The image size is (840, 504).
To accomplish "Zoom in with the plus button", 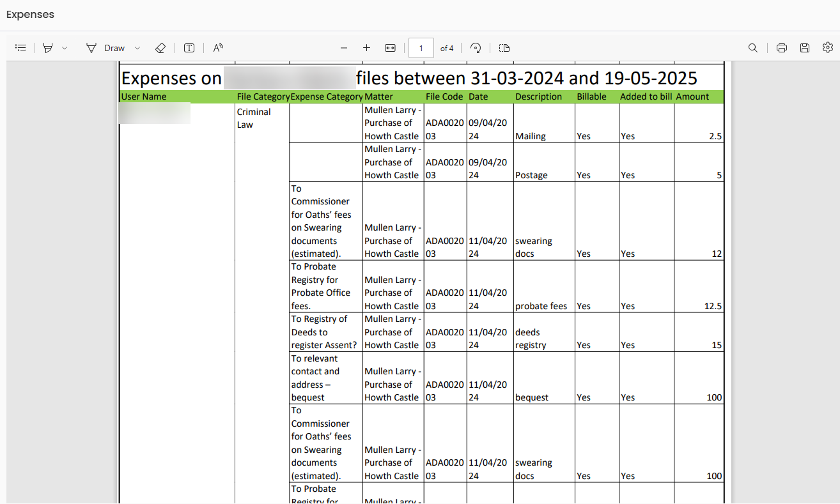I will (366, 48).
